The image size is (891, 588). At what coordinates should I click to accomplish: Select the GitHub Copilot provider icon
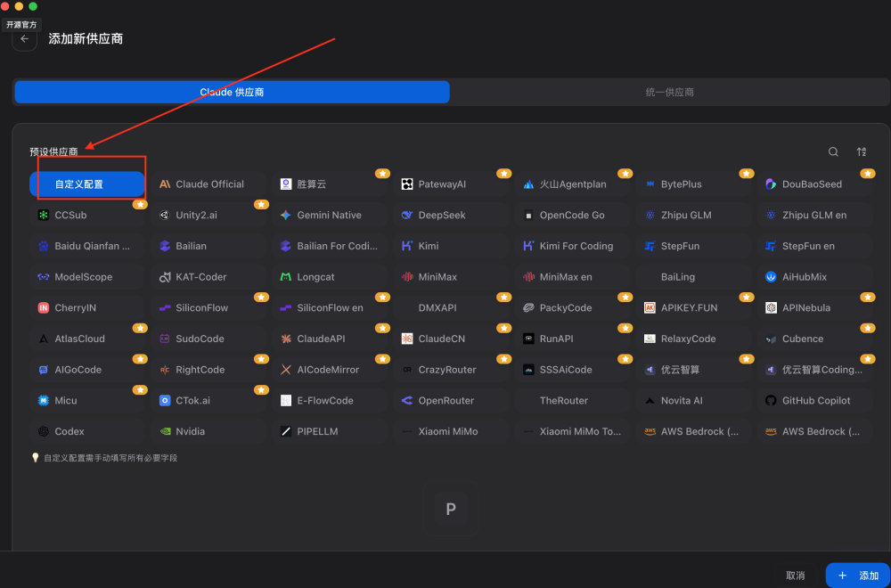[x=771, y=401]
